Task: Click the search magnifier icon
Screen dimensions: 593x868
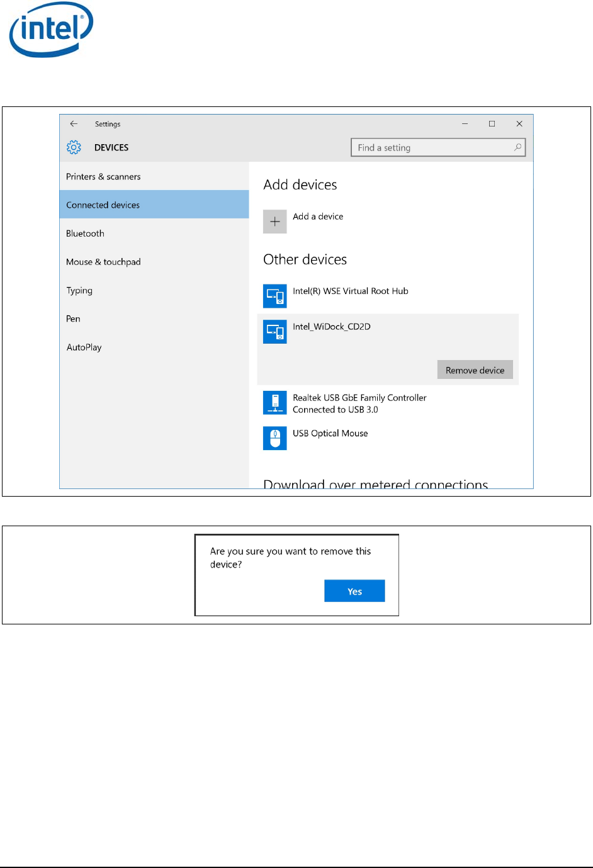Action: coord(517,147)
